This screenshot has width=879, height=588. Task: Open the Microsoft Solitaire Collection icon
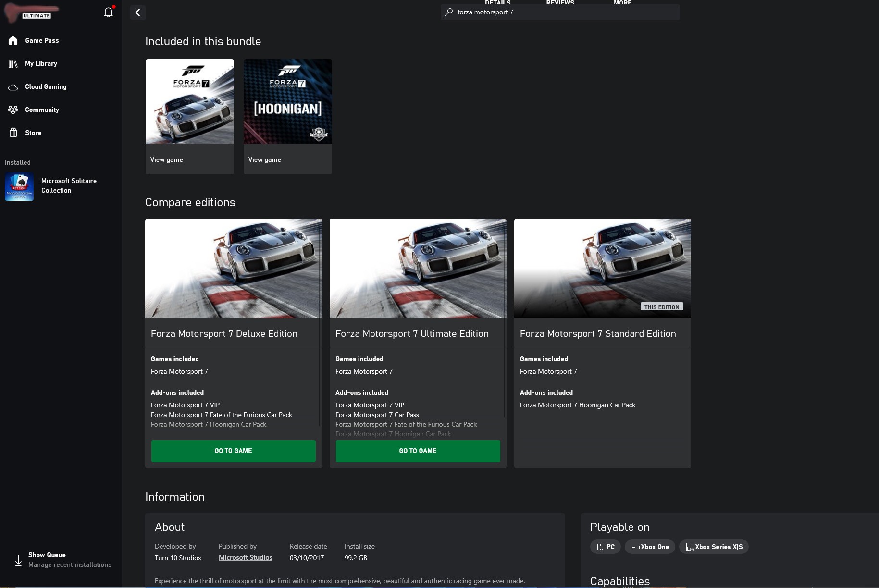pos(19,186)
